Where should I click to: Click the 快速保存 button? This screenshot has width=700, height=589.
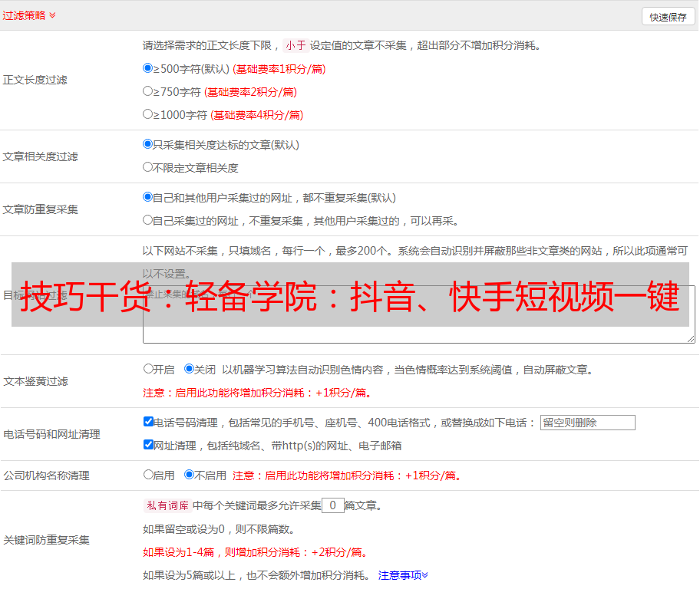668,17
